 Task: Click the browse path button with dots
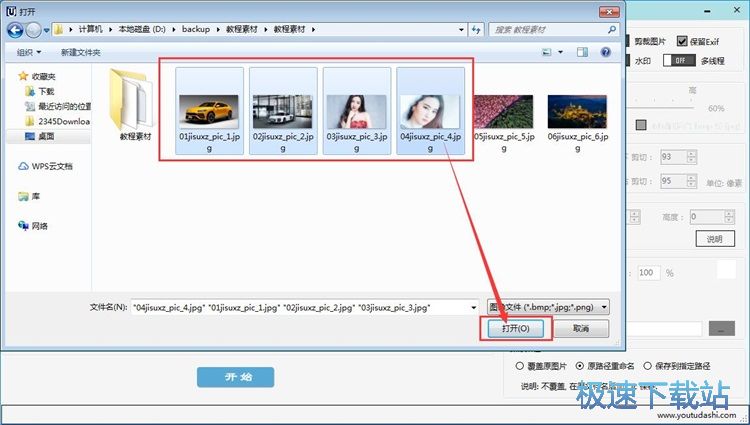pos(721,328)
